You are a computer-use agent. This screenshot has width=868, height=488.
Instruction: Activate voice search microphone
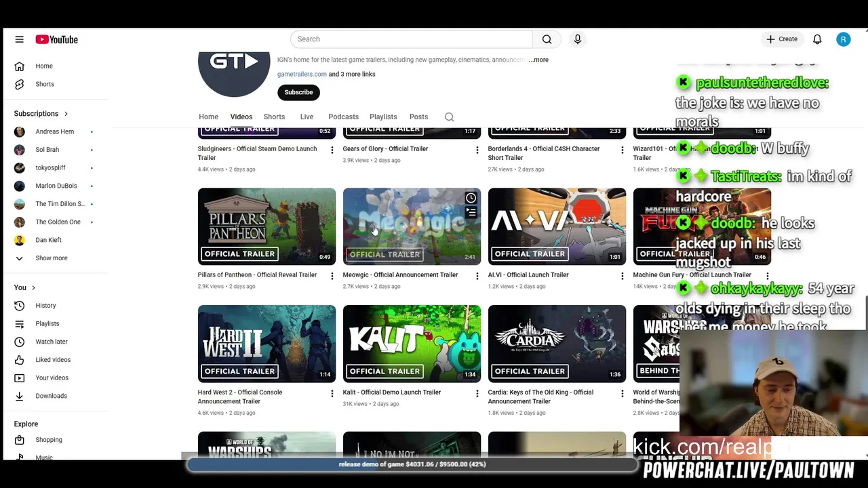[x=578, y=39]
